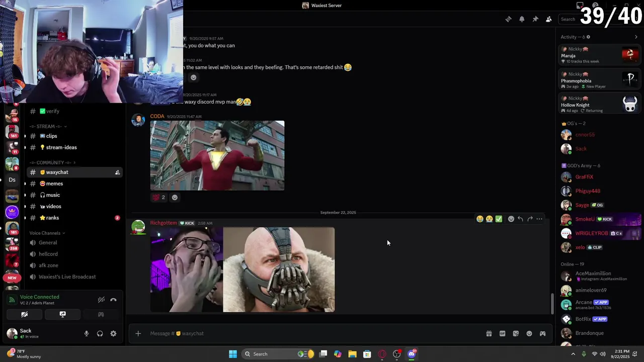
Task: Select the memes channel
Action: pyautogui.click(x=74, y=184)
